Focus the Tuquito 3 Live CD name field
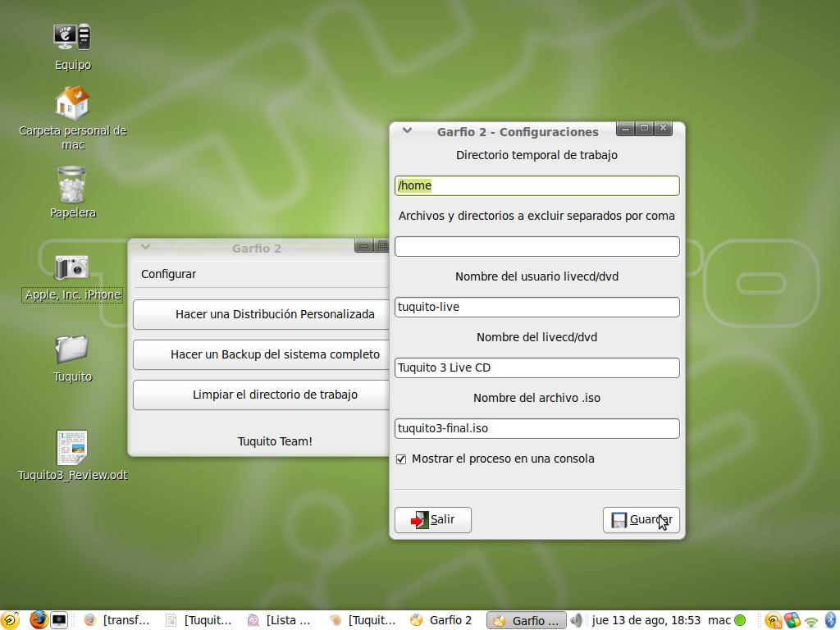The image size is (840, 630). coord(536,367)
